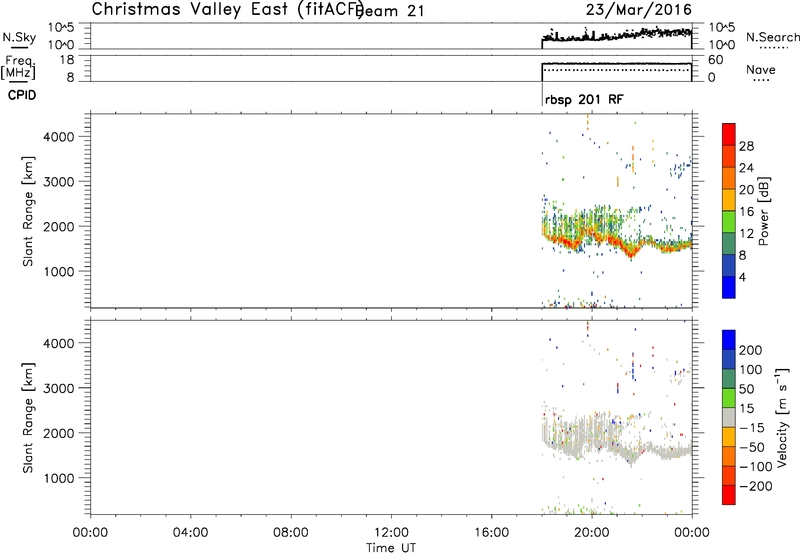The image size is (800, 554).
Task: Click 'Slant Range [km]' label of power panel
Action: (x=28, y=211)
